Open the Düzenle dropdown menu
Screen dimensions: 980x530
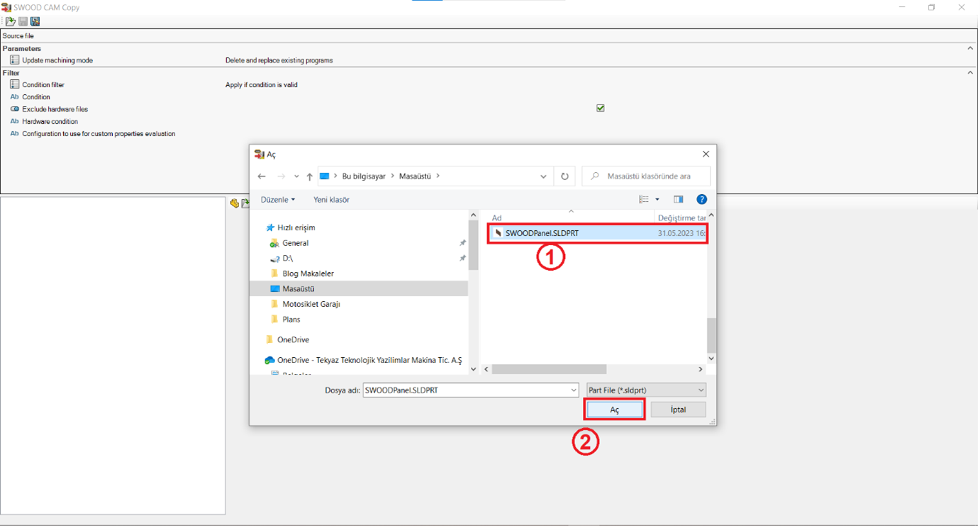[x=278, y=200]
